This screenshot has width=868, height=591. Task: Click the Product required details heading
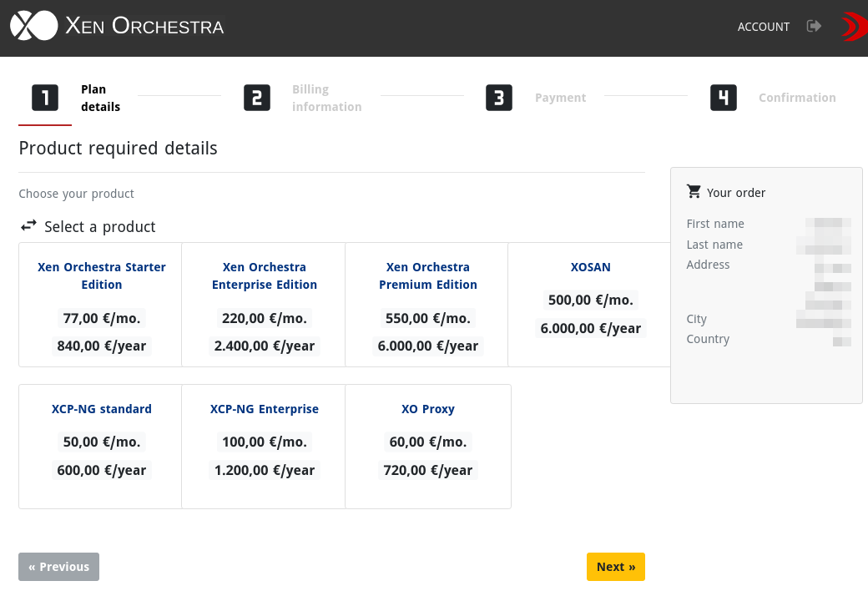click(x=118, y=149)
